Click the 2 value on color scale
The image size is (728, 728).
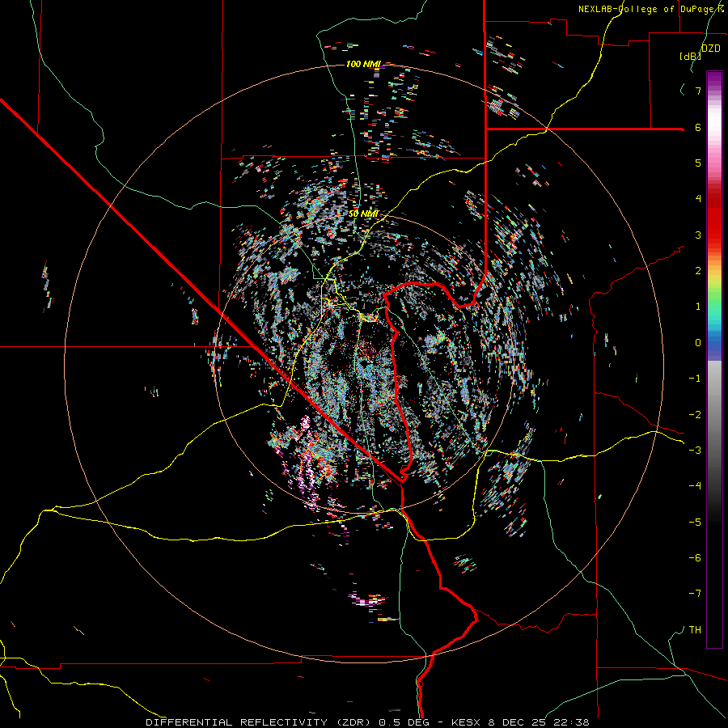click(x=698, y=271)
